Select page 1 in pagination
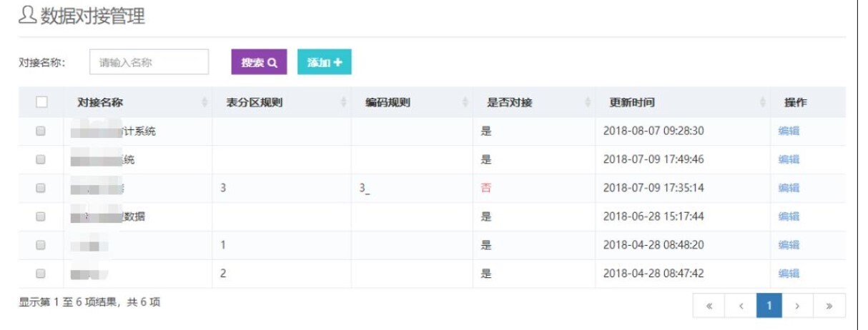Viewport: 868px width, 330px height. tap(769, 306)
